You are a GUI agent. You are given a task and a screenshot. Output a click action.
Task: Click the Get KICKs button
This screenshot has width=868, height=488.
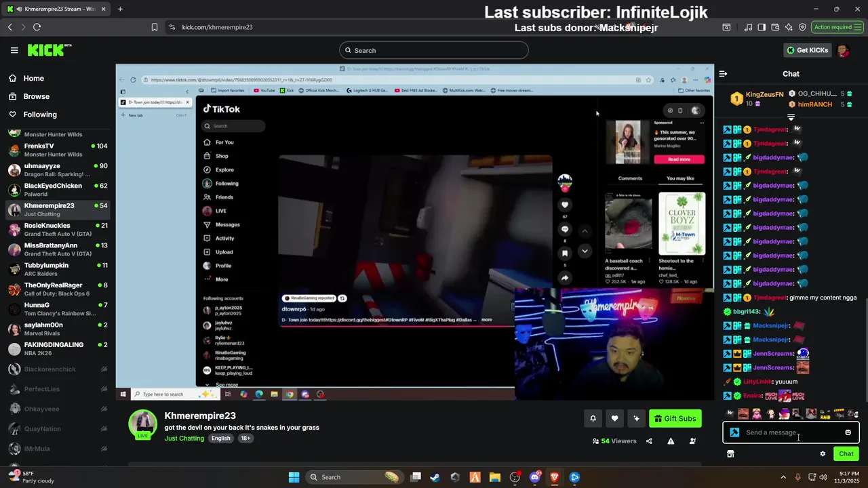pyautogui.click(x=807, y=50)
